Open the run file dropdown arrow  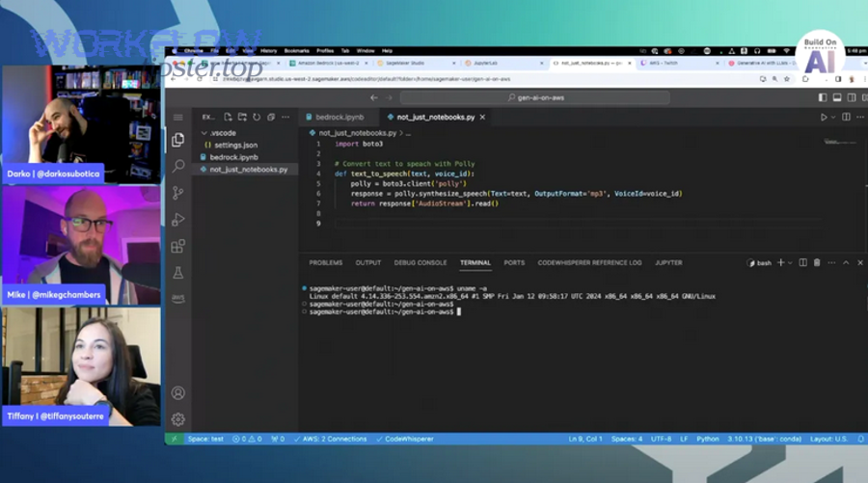[x=833, y=117]
